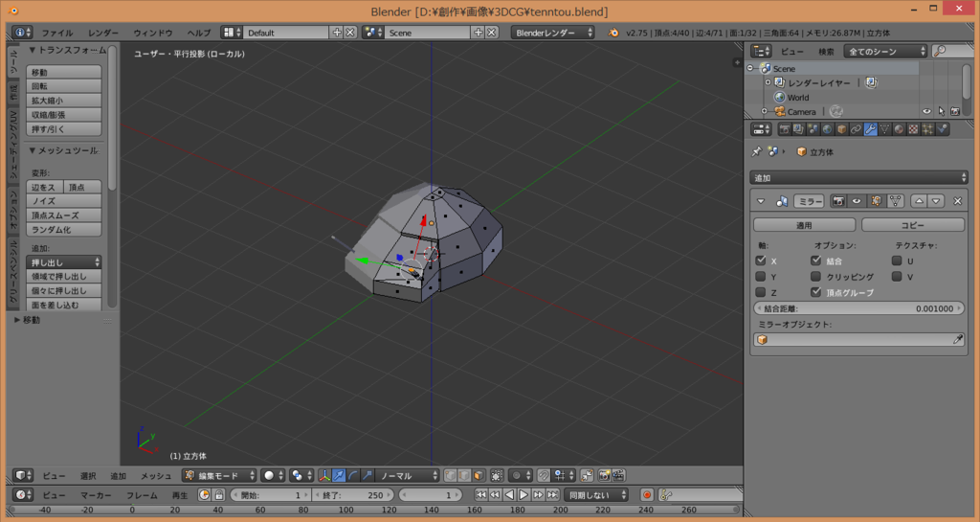
Task: Collapse the トランスフォーム panel header
Action: coord(68,50)
